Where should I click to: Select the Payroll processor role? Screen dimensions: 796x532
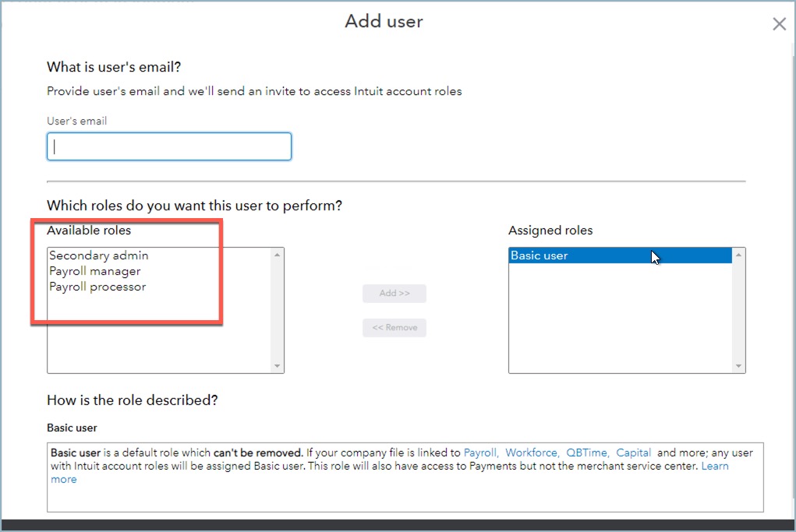click(97, 287)
